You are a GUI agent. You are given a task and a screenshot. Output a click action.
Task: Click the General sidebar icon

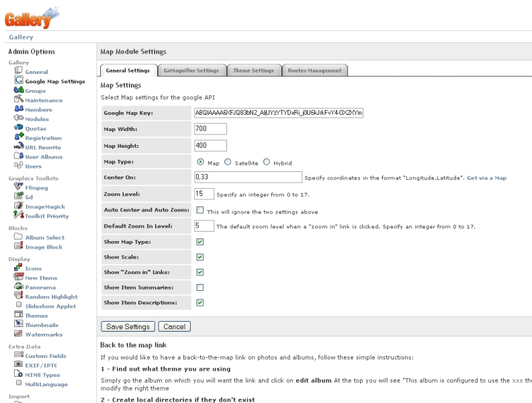pos(18,71)
